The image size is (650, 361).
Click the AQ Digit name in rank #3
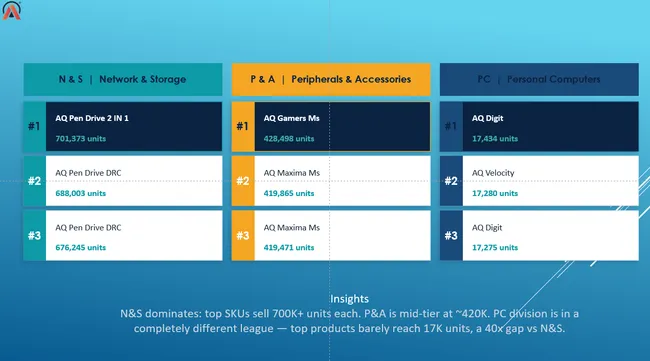[487, 228]
